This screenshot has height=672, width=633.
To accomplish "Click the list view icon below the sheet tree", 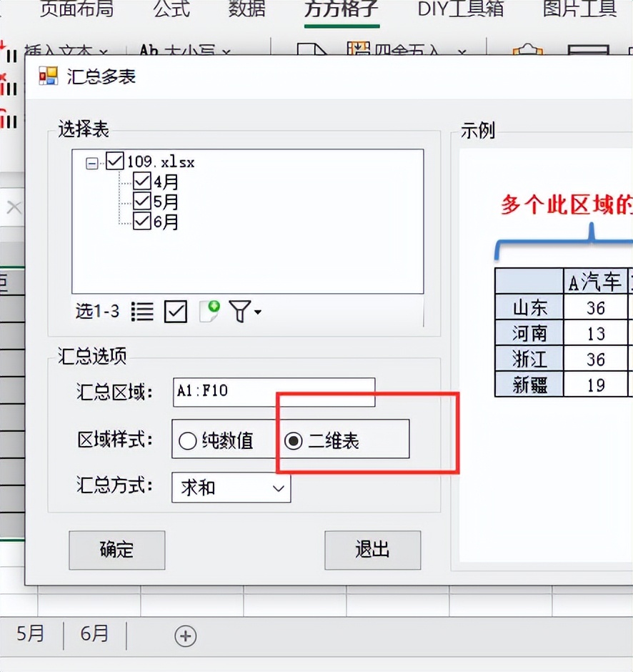I will [142, 312].
